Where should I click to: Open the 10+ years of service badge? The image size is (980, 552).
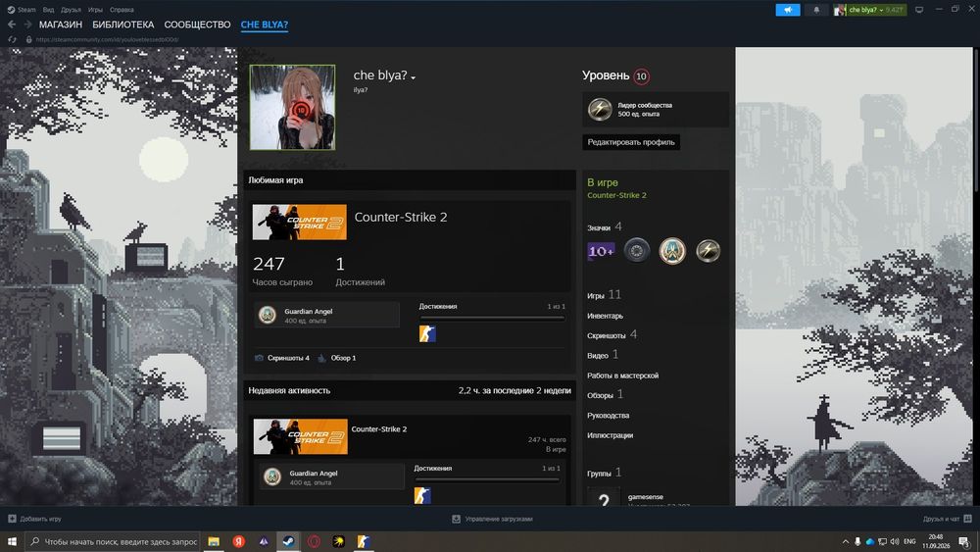pyautogui.click(x=601, y=251)
